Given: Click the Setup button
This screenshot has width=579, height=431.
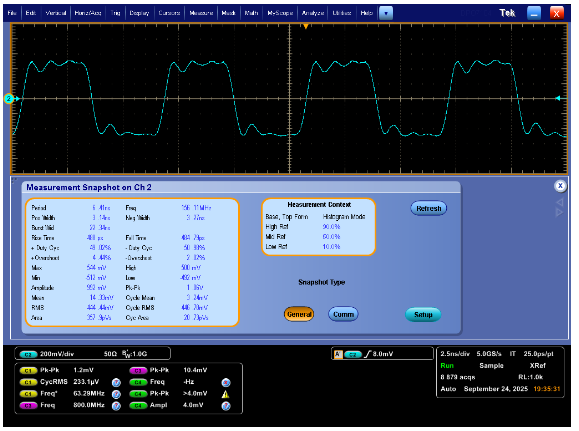Looking at the screenshot, I should [x=423, y=315].
